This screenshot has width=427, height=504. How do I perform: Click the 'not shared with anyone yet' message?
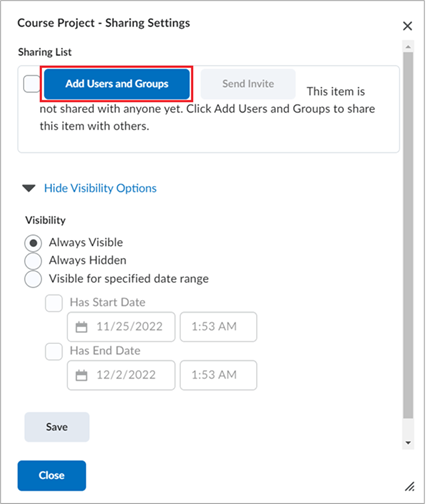[x=207, y=109]
